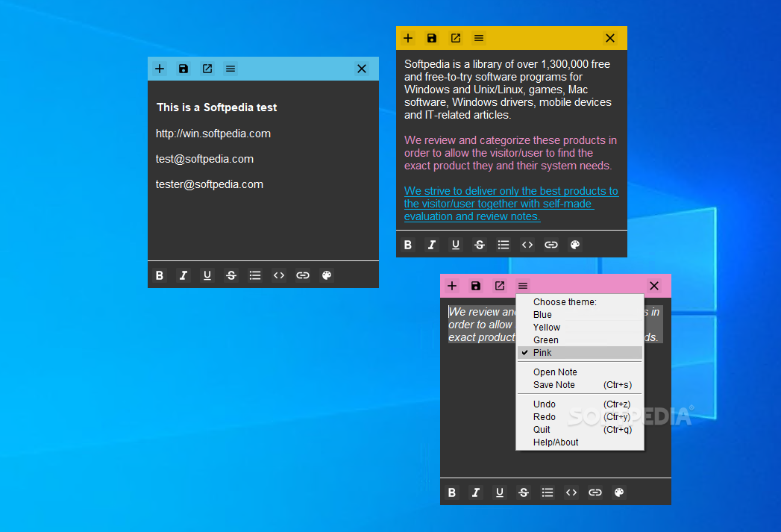Apply strikethrough in the yellow note toolbar
This screenshot has width=781, height=532.
pos(480,245)
